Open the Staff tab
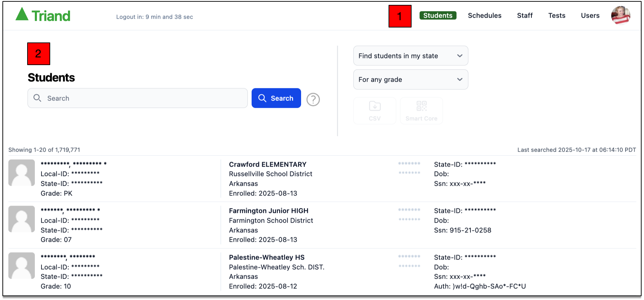The width and height of the screenshot is (644, 300). (524, 15)
